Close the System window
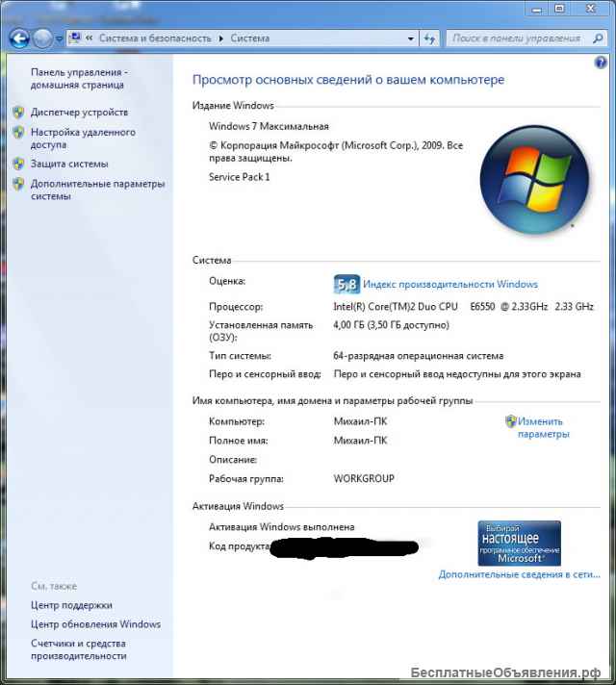 click(x=591, y=9)
